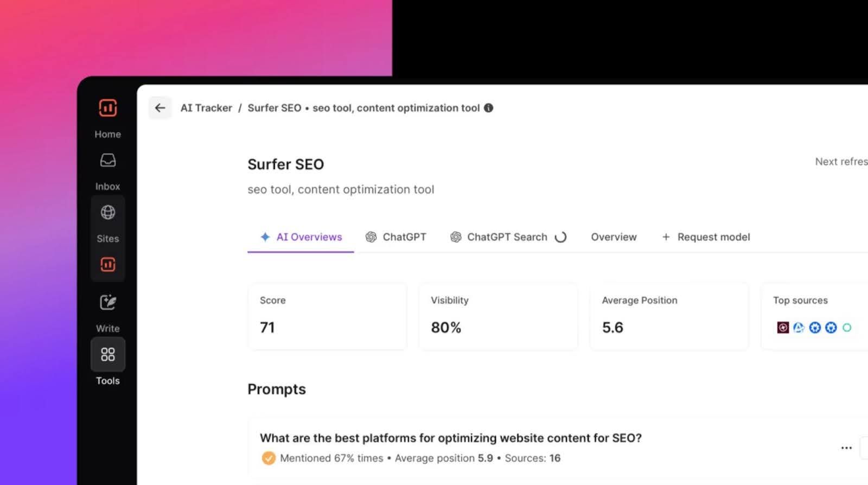Open the three-dot menu for the prompt
Screen dimensions: 868x485
[x=846, y=448]
